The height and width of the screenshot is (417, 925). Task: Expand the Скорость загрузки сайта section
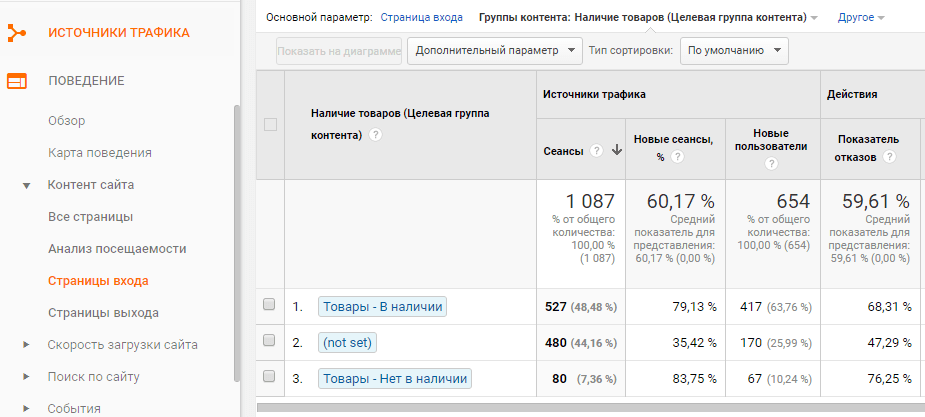tap(26, 344)
